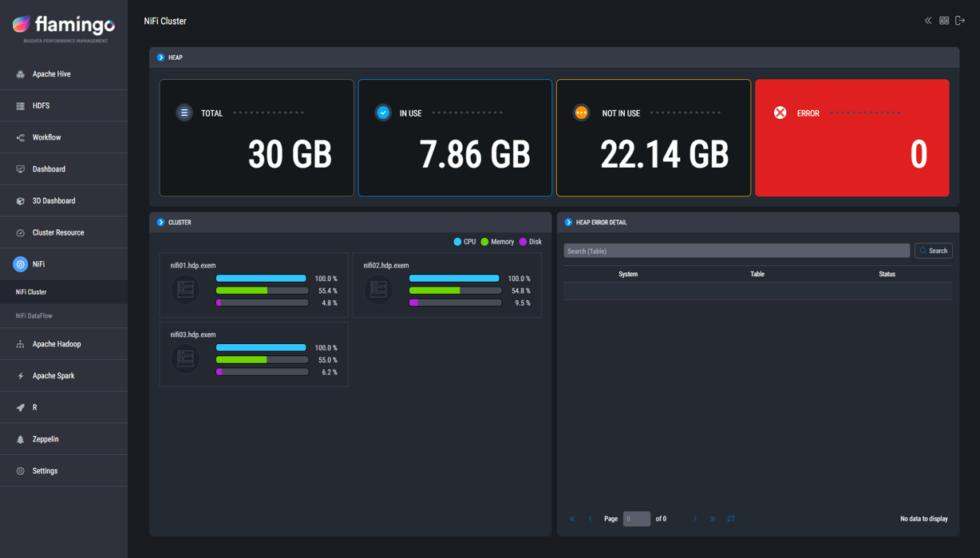The image size is (980, 558).
Task: Click the R rocket icon
Action: pyautogui.click(x=21, y=408)
